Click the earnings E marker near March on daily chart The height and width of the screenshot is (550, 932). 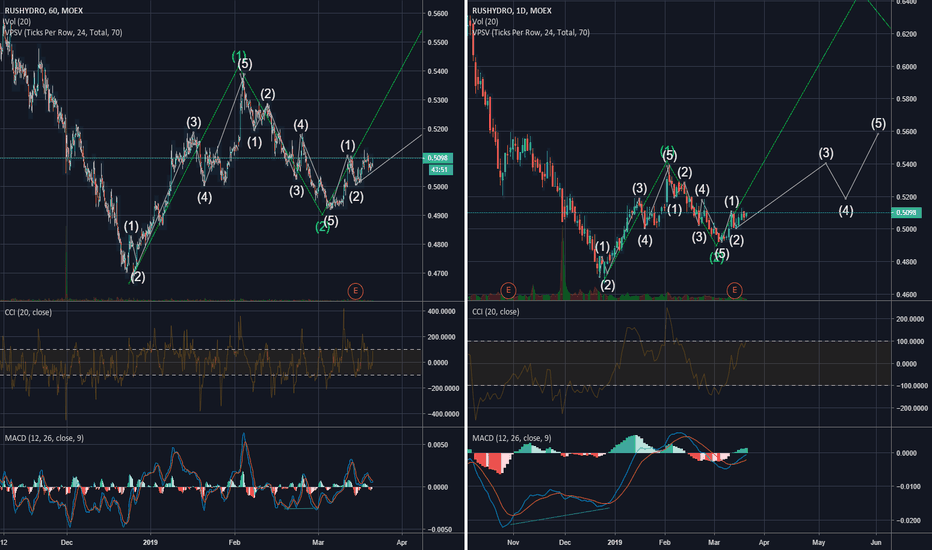[x=735, y=290]
